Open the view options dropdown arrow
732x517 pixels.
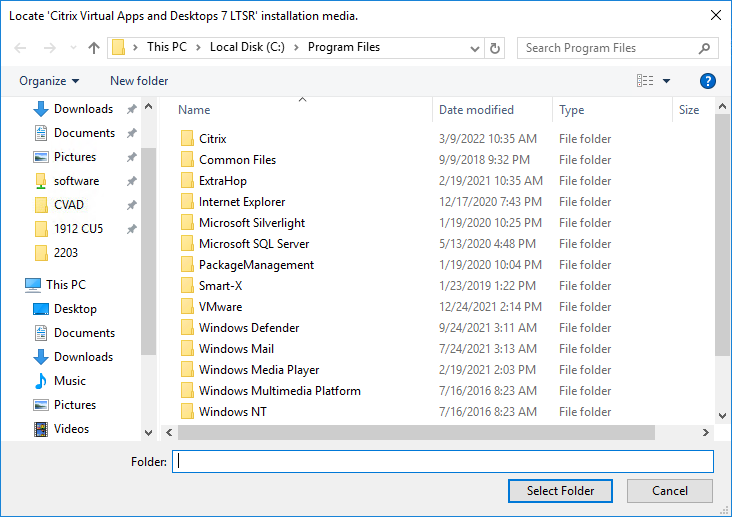point(667,81)
